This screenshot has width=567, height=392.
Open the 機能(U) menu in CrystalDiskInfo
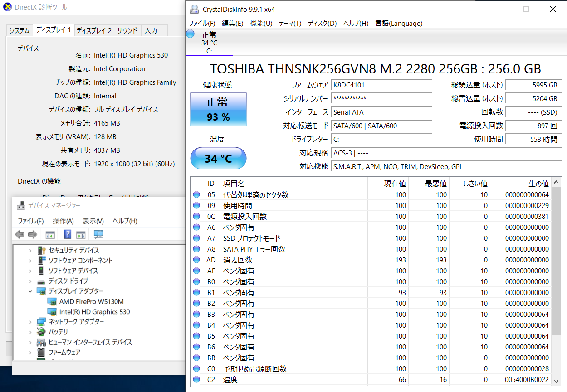point(261,24)
